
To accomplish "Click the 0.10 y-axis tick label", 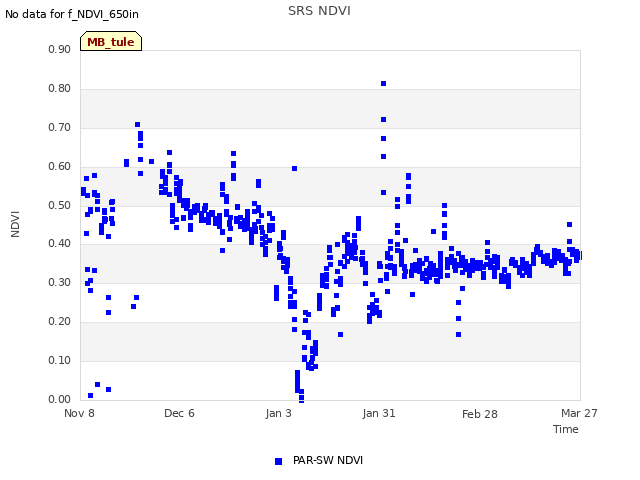I will point(60,360).
